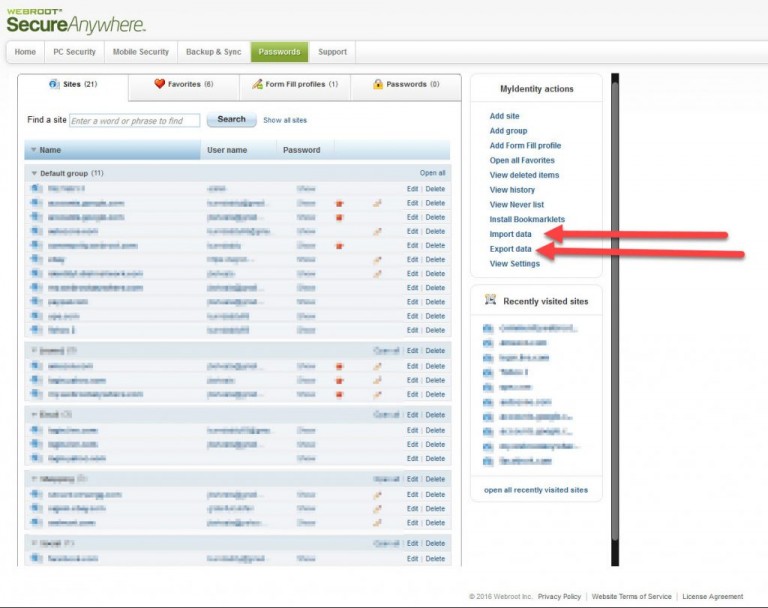Viewport: 768px width, 608px height.
Task: Collapse the Default group section
Action: 33,173
